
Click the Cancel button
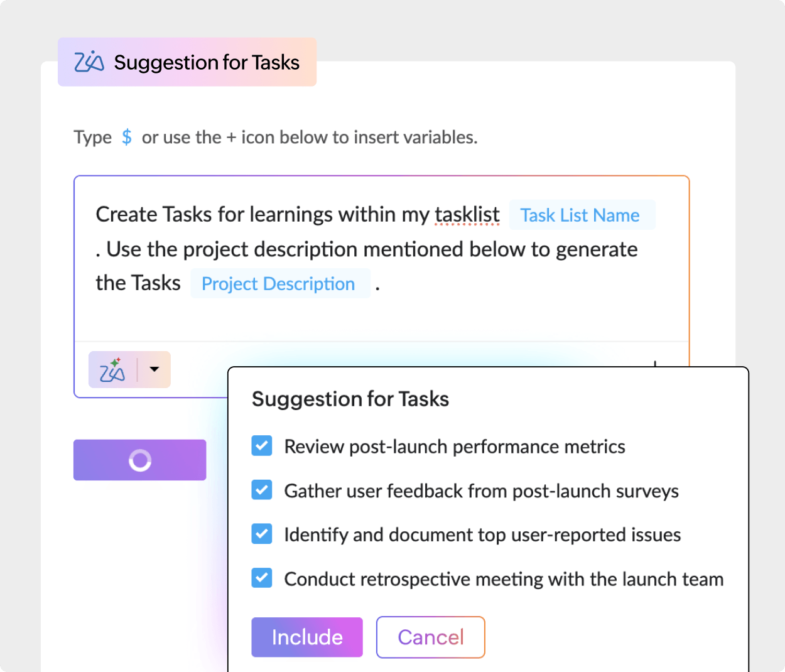(430, 637)
